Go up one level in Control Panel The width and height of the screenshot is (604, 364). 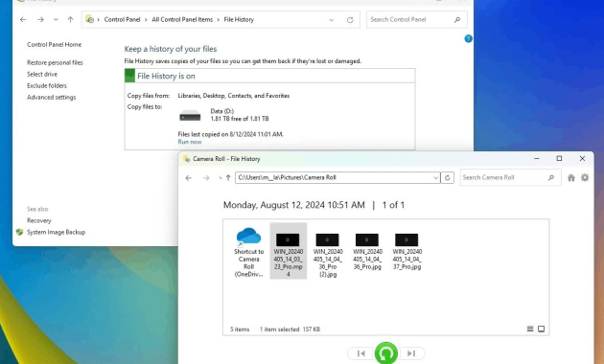[x=70, y=19]
